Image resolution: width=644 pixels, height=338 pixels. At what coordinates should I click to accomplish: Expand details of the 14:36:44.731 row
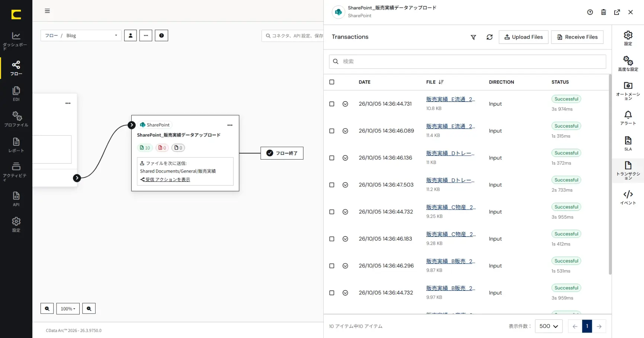345,104
